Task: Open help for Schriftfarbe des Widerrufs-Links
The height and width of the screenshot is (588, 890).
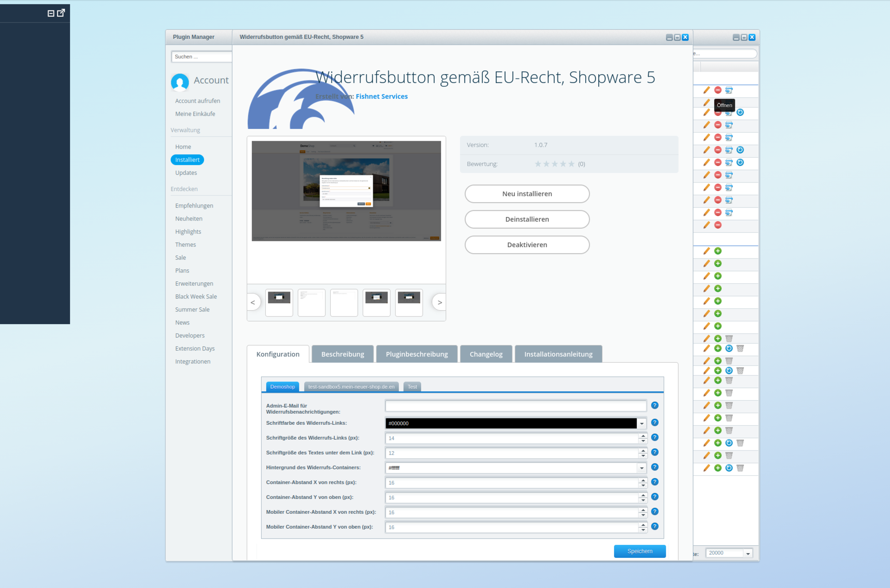Action: pos(655,423)
